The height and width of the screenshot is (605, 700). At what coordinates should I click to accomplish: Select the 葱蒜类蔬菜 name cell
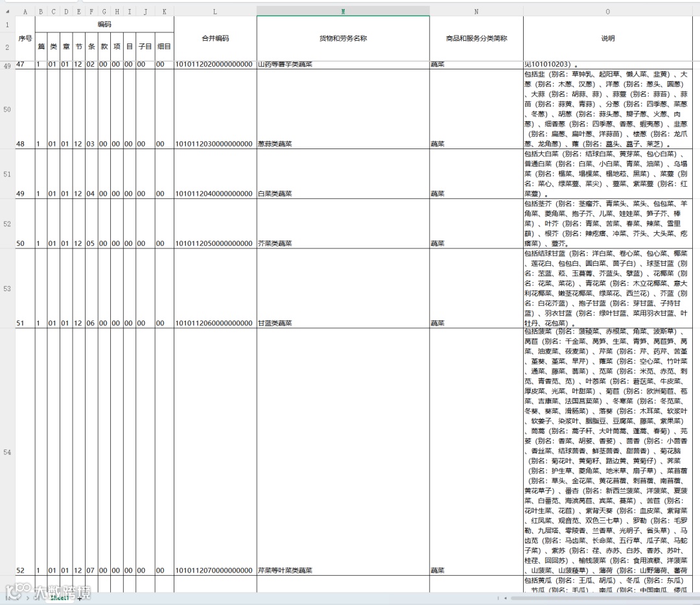(x=343, y=109)
